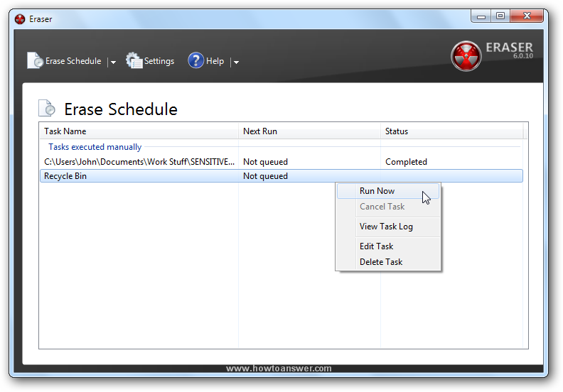This screenshot has width=563, height=392.
Task: Click the red Eraser logo emblem
Action: (466, 56)
